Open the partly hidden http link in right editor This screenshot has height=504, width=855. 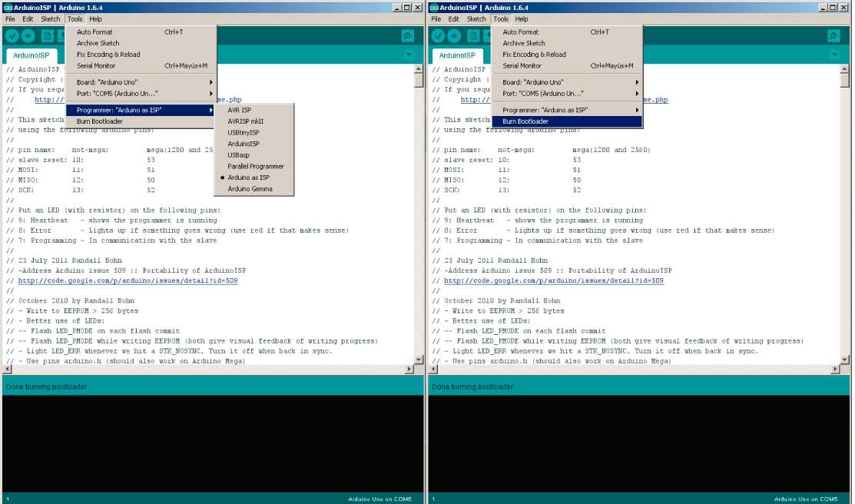tap(476, 100)
